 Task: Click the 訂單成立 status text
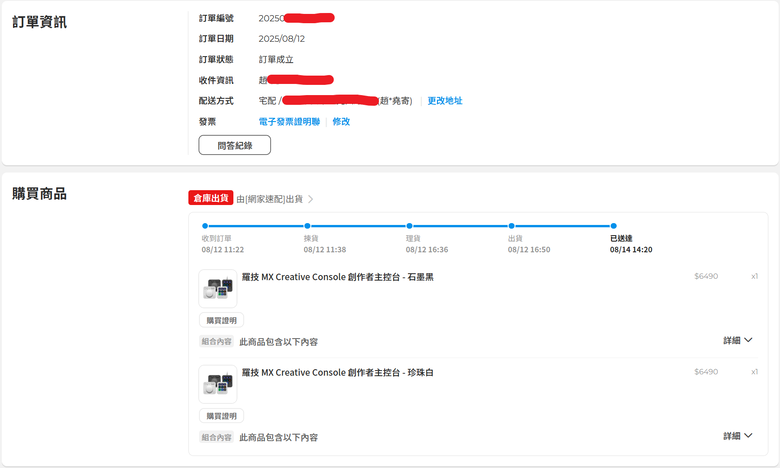click(x=276, y=60)
